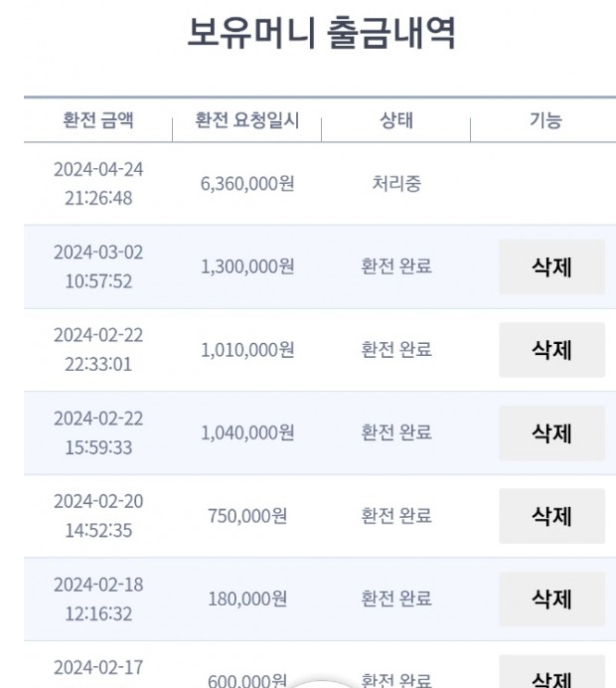Click the 환전 금액 column header

[x=97, y=121]
